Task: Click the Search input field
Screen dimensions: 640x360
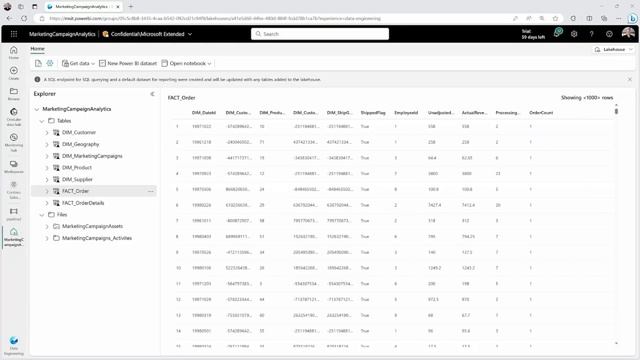Action: pos(320,34)
